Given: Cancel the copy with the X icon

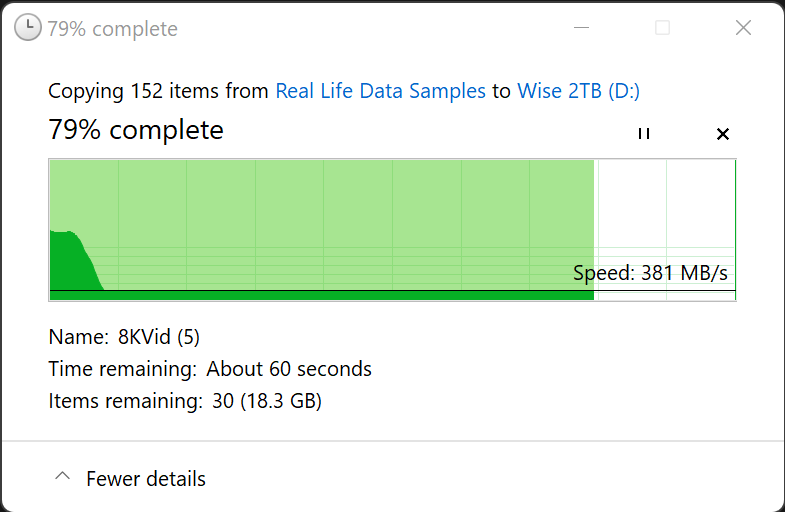Looking at the screenshot, I should (x=723, y=134).
